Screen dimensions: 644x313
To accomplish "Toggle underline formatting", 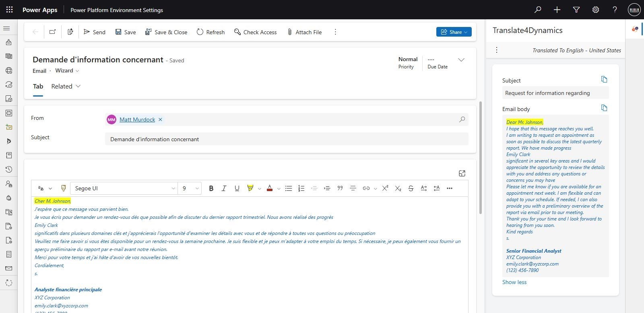I will pyautogui.click(x=237, y=188).
